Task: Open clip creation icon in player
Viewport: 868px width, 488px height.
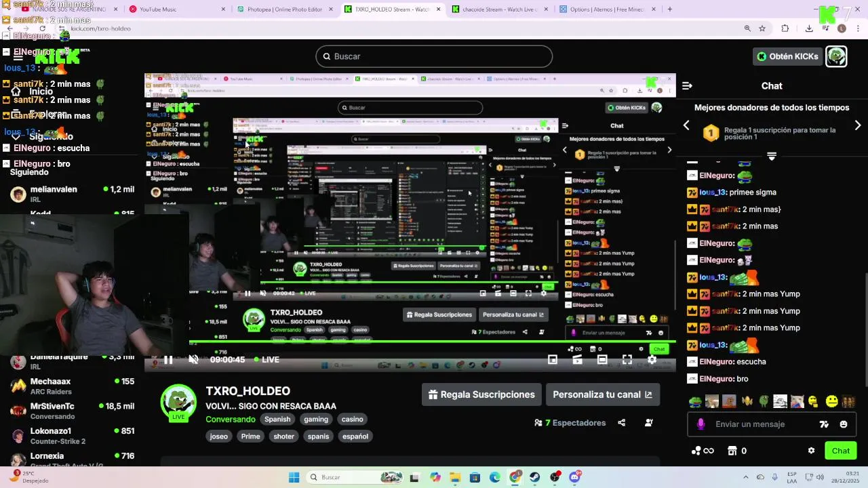Action: (x=578, y=360)
